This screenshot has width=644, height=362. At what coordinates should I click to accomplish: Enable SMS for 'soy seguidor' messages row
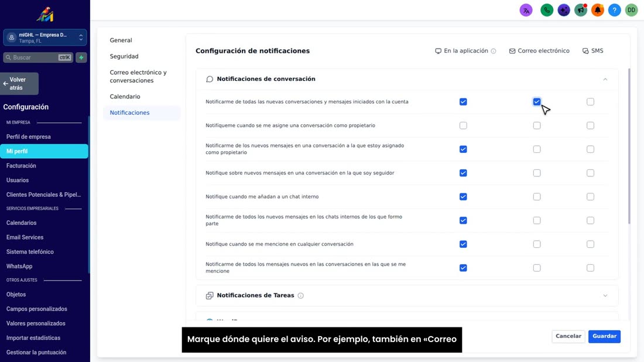[590, 173]
